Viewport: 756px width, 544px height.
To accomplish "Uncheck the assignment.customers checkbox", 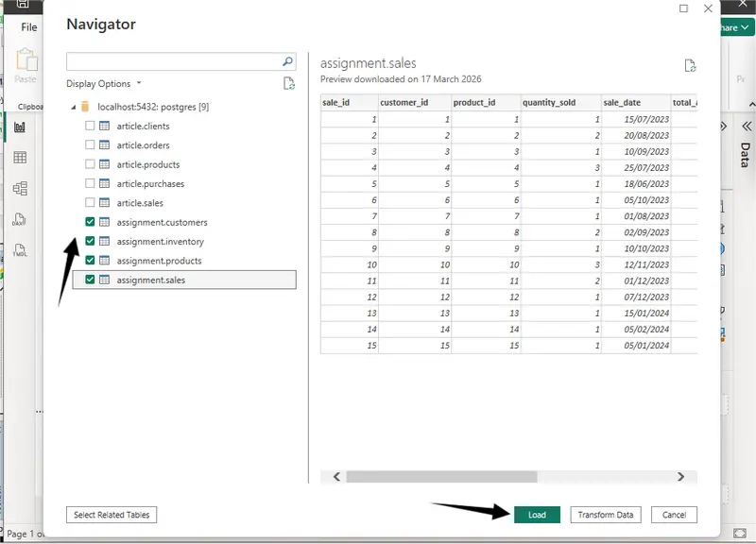I will pos(90,222).
